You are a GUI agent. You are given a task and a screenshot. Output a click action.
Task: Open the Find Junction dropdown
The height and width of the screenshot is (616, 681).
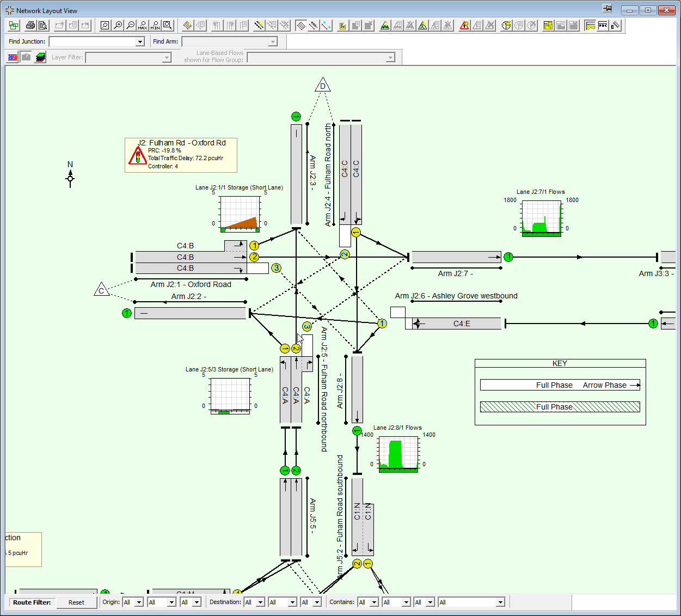pos(140,41)
